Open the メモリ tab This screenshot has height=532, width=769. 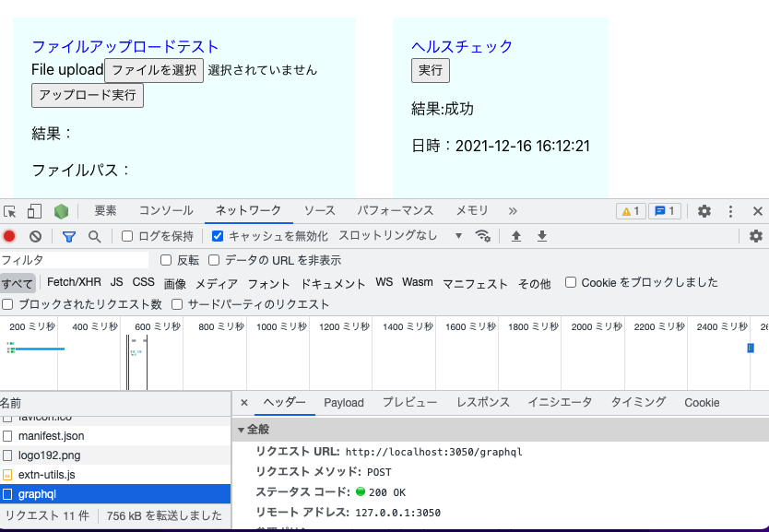point(472,211)
